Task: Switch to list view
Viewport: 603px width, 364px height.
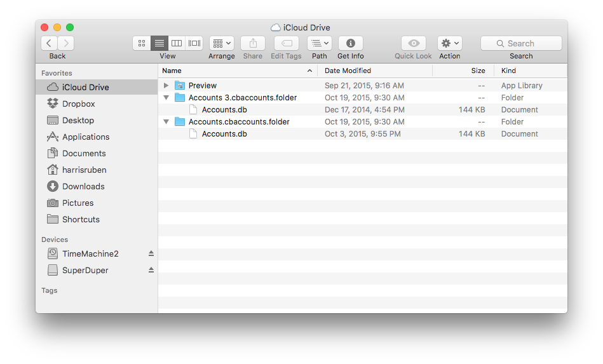Action: [x=159, y=43]
